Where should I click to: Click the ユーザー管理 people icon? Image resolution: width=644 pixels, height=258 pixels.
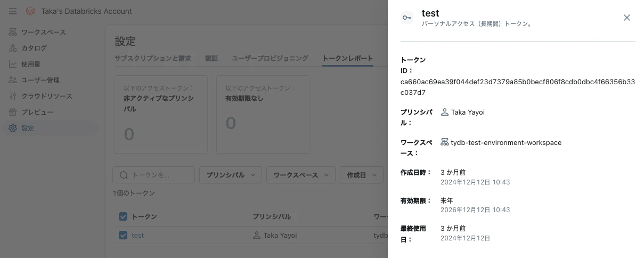pos(13,80)
